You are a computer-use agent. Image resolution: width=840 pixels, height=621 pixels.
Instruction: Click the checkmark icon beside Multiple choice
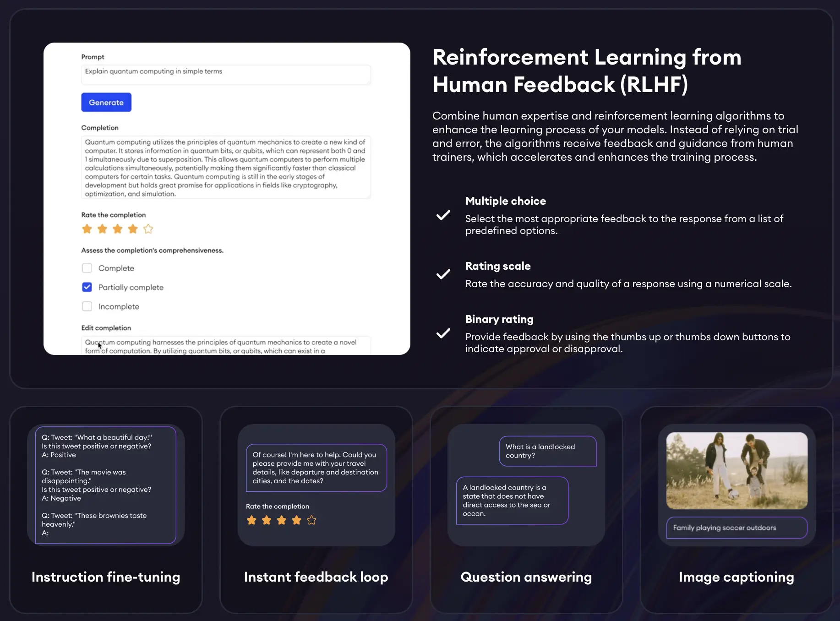click(443, 215)
